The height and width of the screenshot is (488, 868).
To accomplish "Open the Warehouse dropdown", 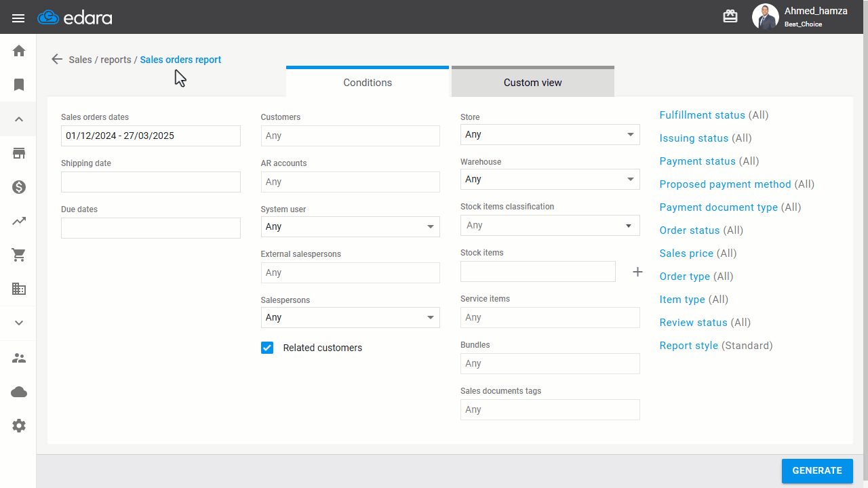I will click(550, 180).
